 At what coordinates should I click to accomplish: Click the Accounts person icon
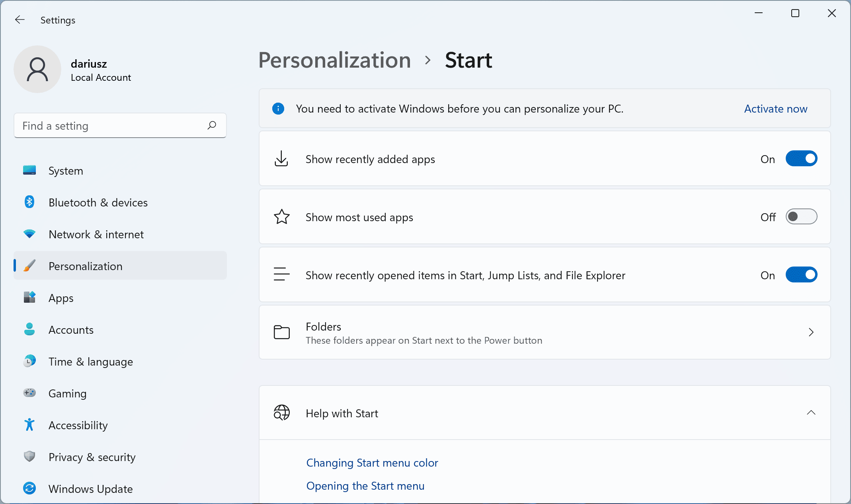coord(29,329)
